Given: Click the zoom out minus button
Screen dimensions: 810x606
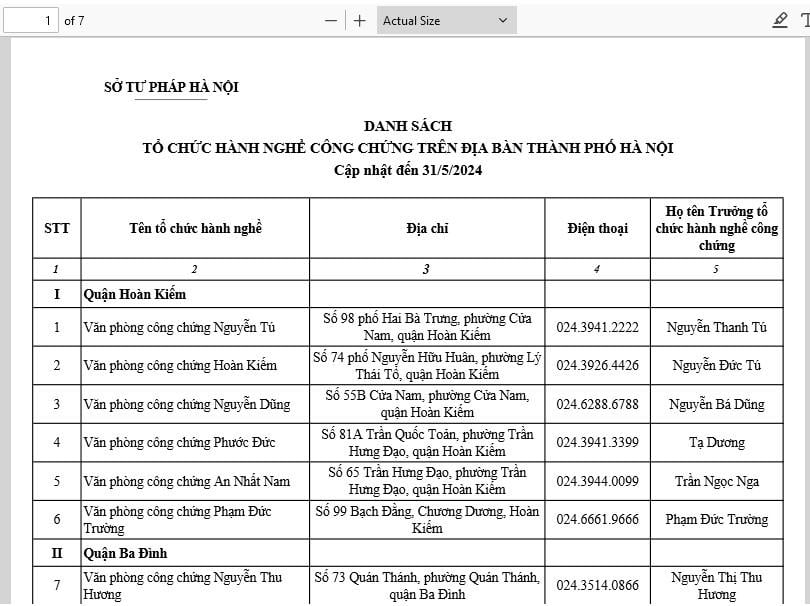Looking at the screenshot, I should (x=331, y=21).
